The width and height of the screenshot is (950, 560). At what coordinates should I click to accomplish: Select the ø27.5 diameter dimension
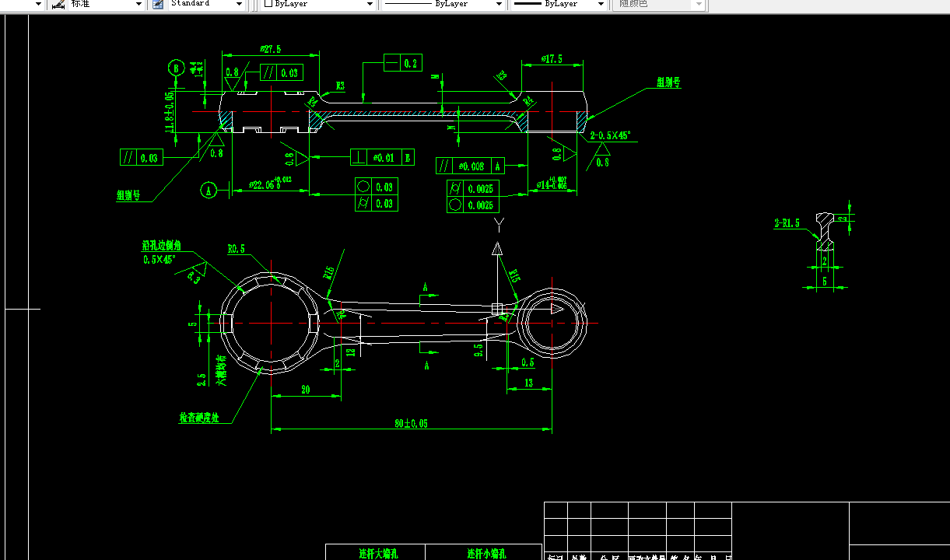point(271,50)
